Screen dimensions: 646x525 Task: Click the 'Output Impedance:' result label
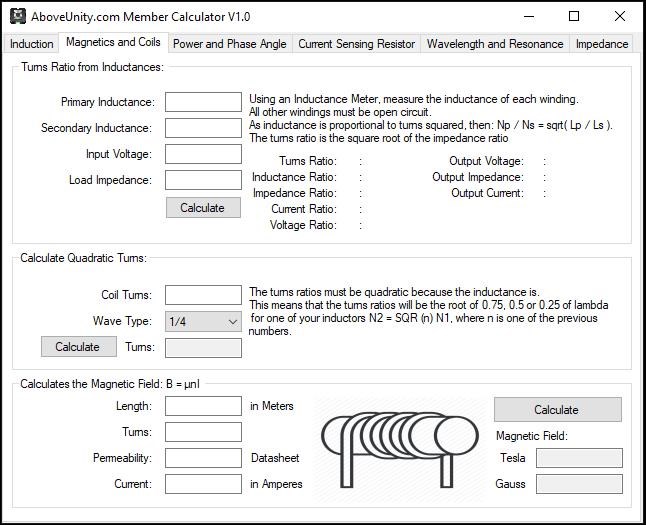[478, 177]
